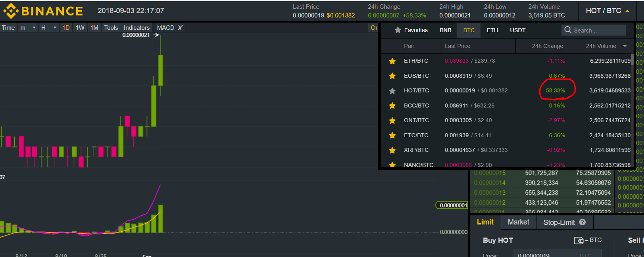Toggle favorite star for ETH/BTC

(392, 61)
